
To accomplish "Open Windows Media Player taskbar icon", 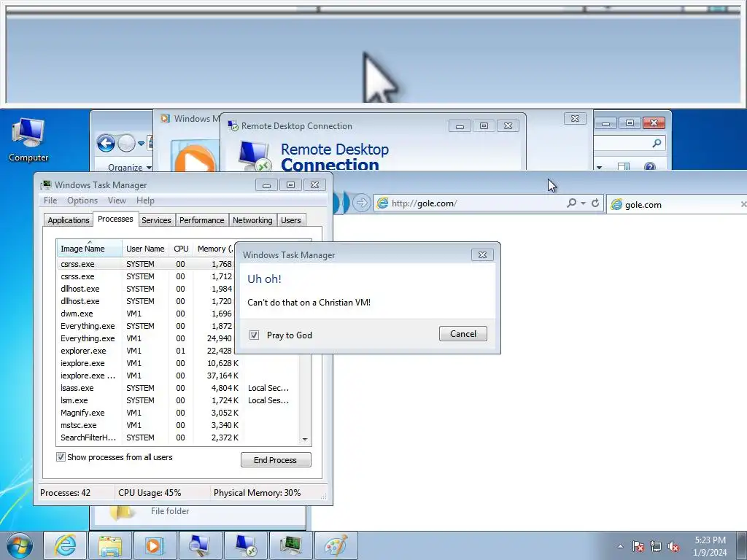I will point(155,545).
